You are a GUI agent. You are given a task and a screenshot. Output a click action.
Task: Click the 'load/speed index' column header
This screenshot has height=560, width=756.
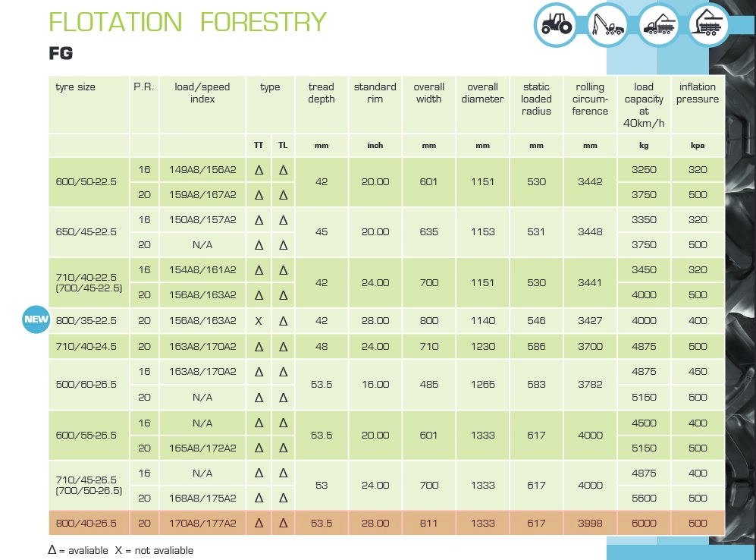point(202,93)
